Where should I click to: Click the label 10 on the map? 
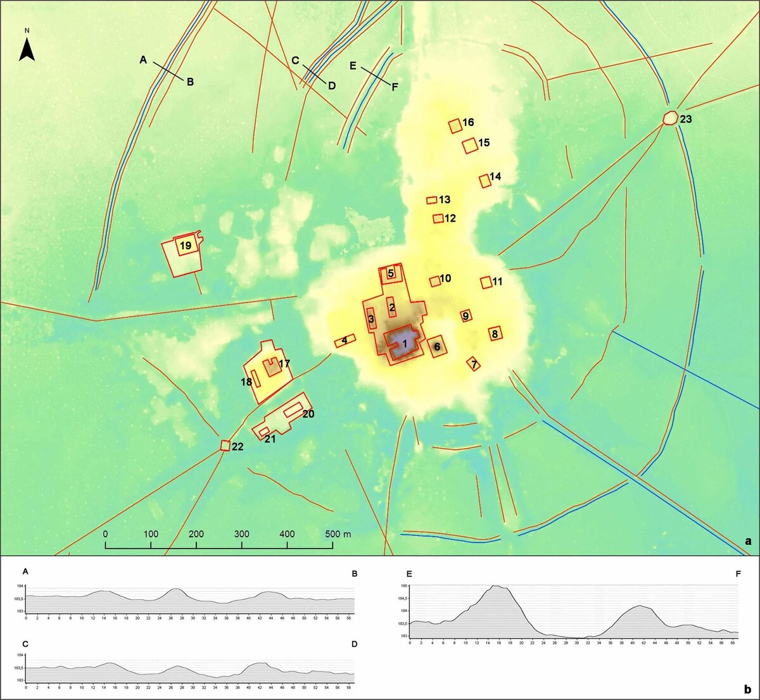pyautogui.click(x=445, y=278)
